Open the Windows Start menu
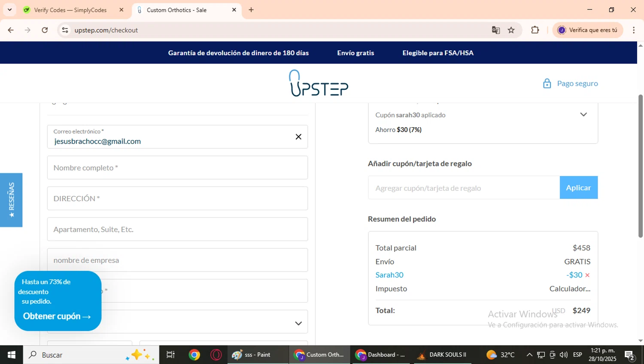644x364 pixels. (11, 355)
